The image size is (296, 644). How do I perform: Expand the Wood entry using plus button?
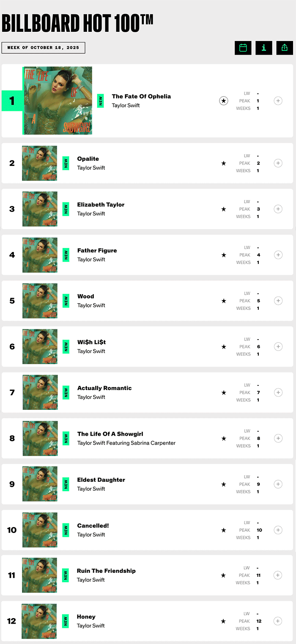pos(278,301)
